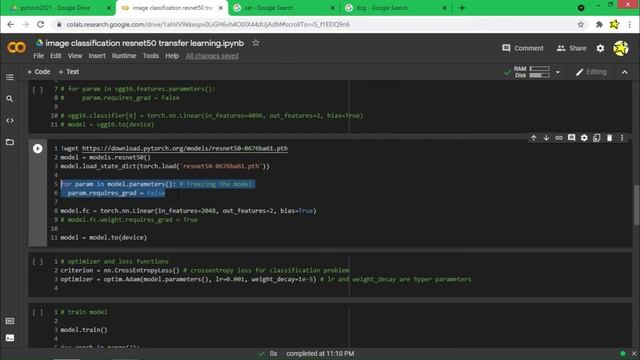Open Colab settings gear in header

pos(600,48)
